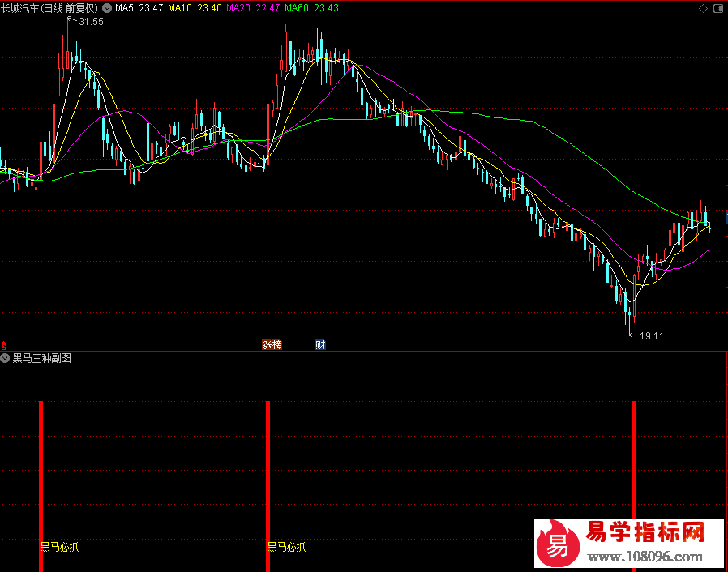This screenshot has height=572, width=728.
Task: Open the www.108096.com watermark link
Action: 645,557
